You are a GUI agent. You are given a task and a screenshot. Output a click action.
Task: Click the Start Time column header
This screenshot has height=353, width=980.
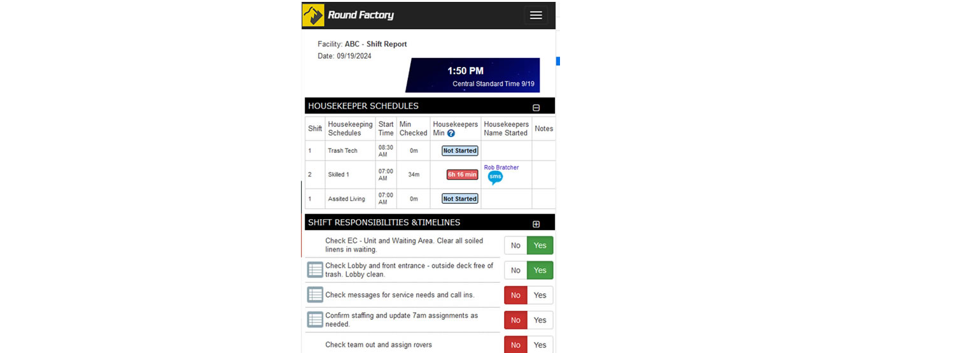click(386, 129)
